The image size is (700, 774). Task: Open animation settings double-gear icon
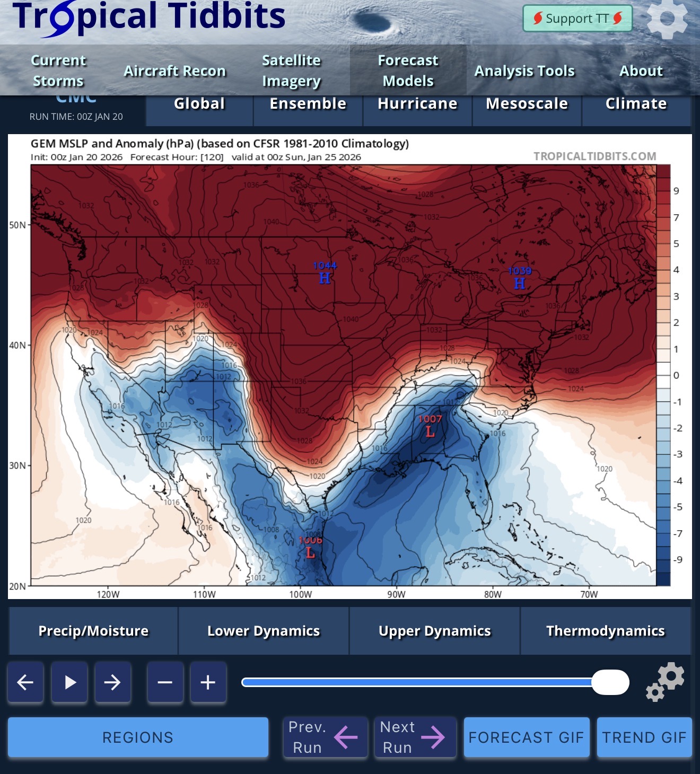click(666, 682)
